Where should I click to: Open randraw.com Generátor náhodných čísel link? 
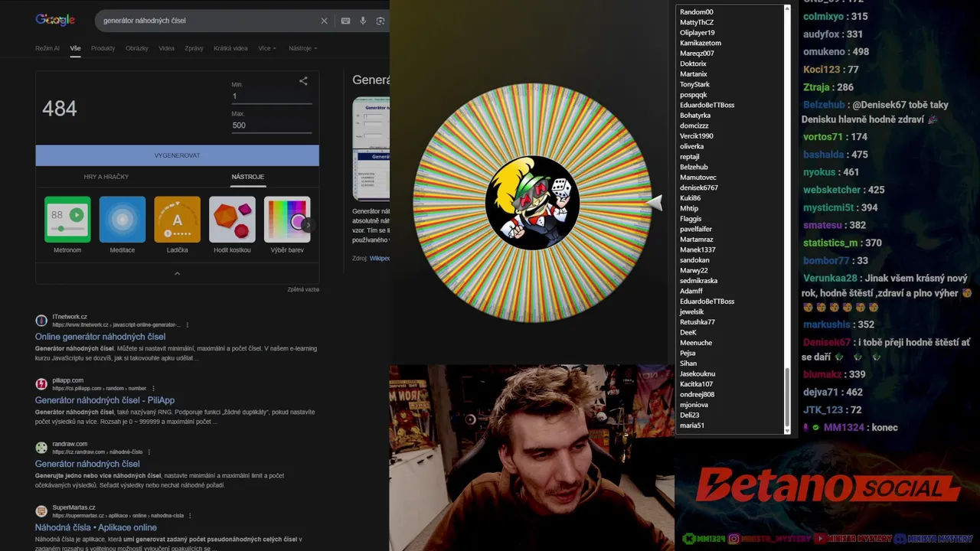[87, 464]
